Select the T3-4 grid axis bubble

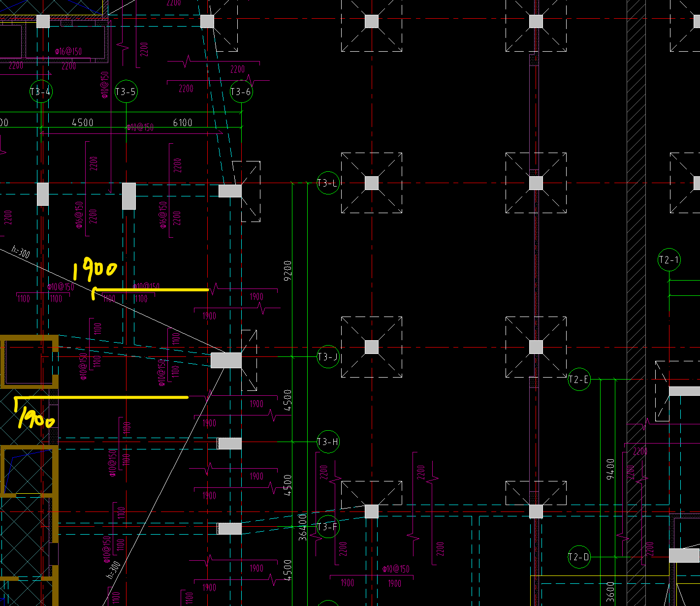pyautogui.click(x=41, y=92)
